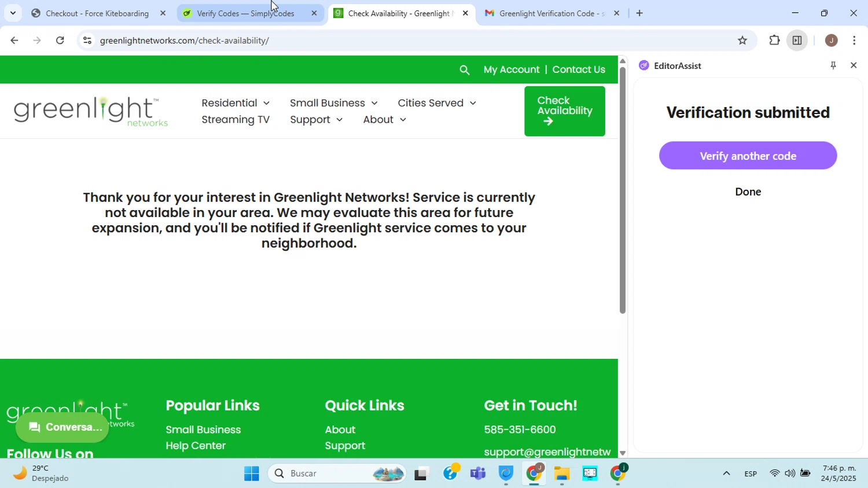Open the Chrome three-dot menu
Viewport: 868px width, 488px height.
[855, 41]
